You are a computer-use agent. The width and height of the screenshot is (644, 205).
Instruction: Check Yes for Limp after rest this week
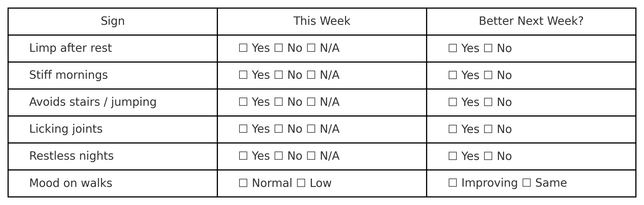pos(243,48)
